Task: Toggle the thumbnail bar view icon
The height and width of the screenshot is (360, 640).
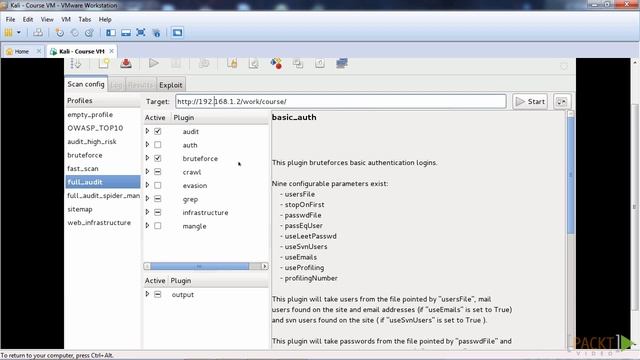Action: [x=126, y=33]
